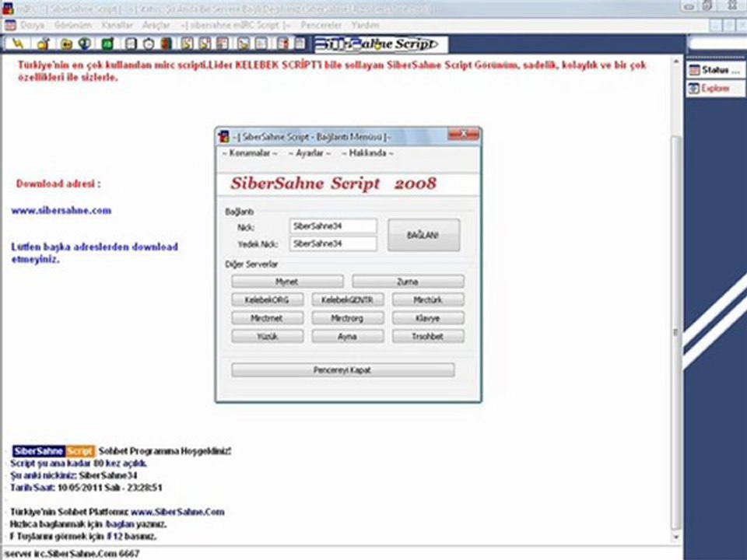Viewport: 747px width, 560px height.
Task: Choose the Mirctrnet server button
Action: (x=267, y=318)
